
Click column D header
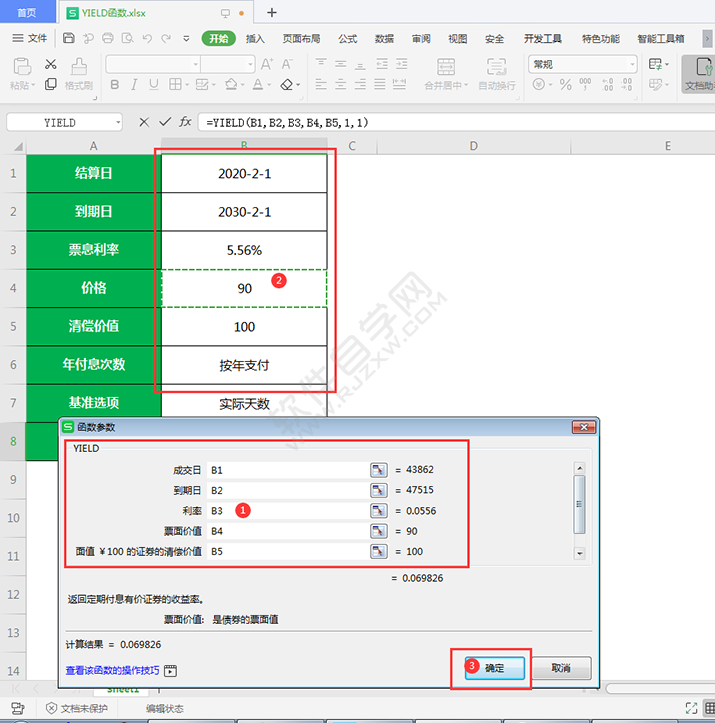click(473, 146)
